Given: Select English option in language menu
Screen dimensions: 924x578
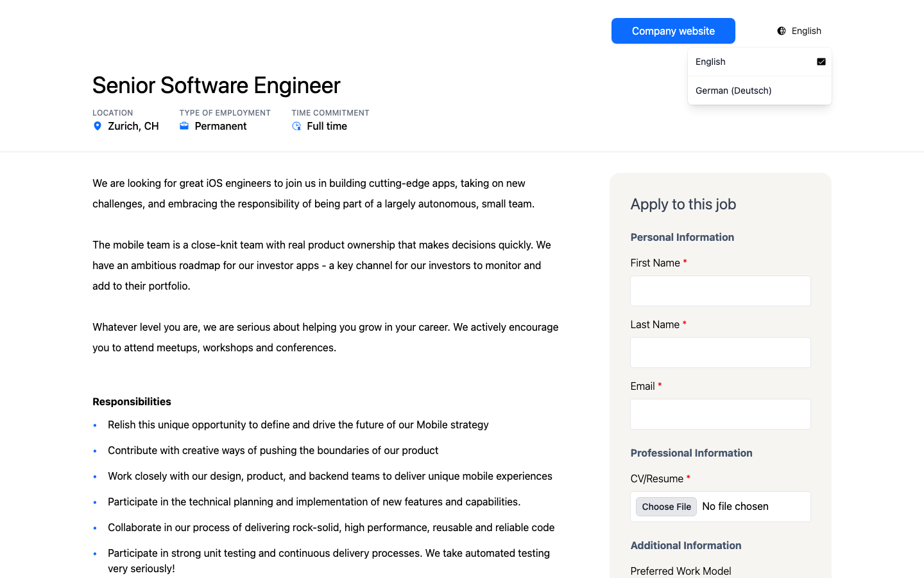Looking at the screenshot, I should 760,62.
